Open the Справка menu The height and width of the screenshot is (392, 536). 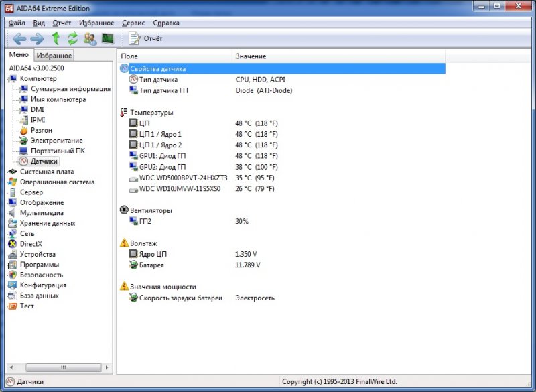[x=166, y=23]
